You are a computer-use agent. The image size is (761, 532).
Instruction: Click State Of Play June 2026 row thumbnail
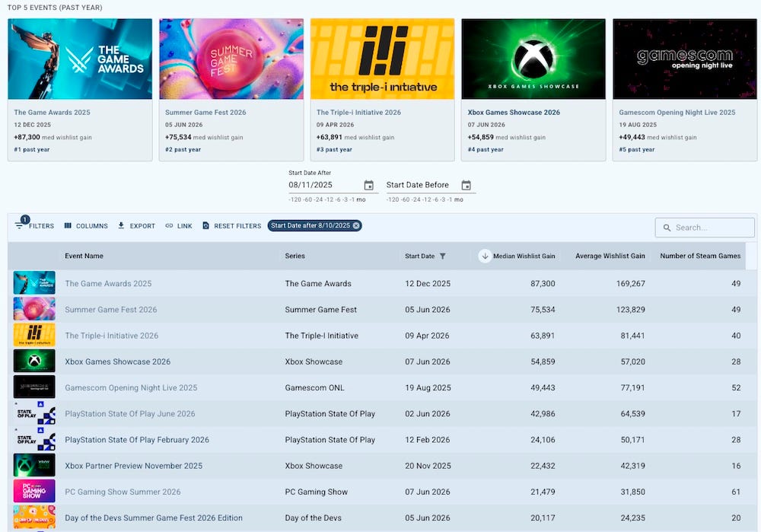coord(34,413)
